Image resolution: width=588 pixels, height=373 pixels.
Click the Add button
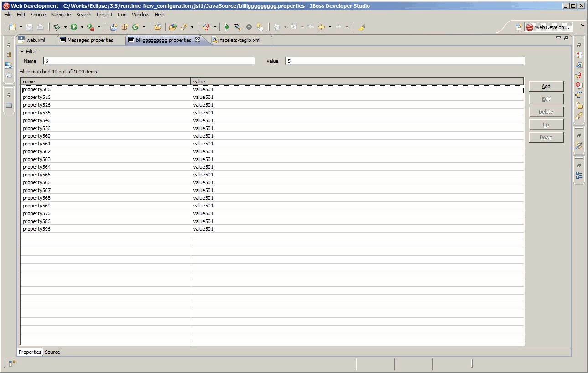546,86
